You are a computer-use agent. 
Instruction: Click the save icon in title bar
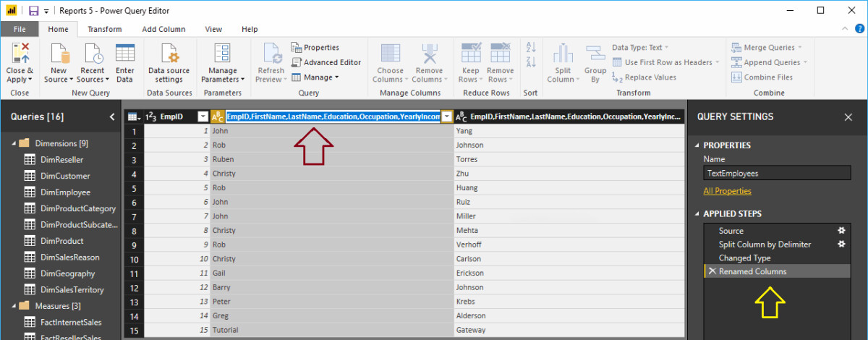tap(33, 10)
